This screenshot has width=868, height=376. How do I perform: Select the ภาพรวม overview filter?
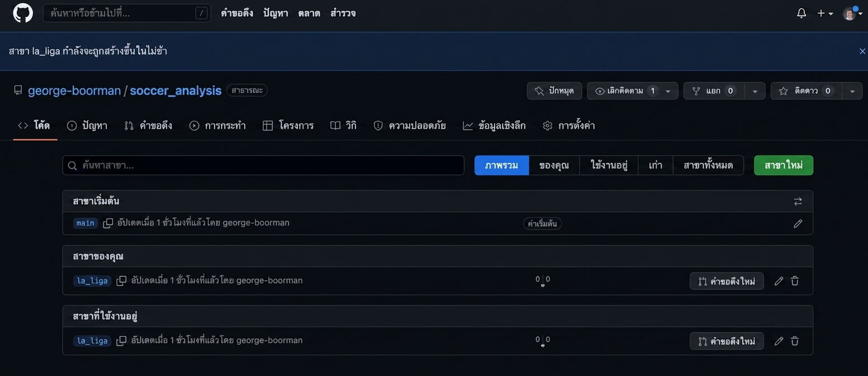click(x=501, y=165)
